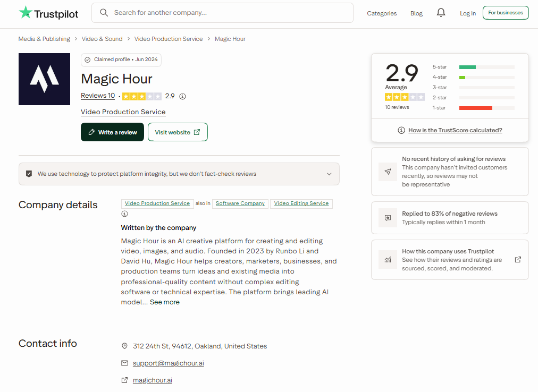Click the Write a review button
The height and width of the screenshot is (392, 538).
pyautogui.click(x=113, y=132)
